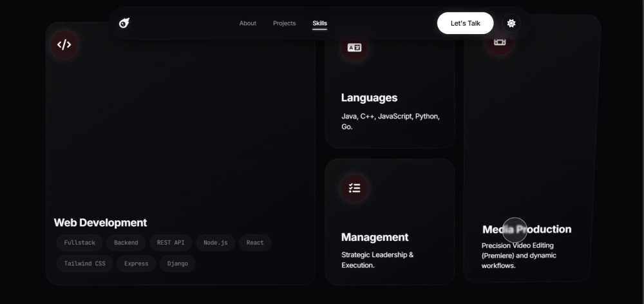Go to Projects in navigation
The height and width of the screenshot is (304, 644).
[x=284, y=23]
